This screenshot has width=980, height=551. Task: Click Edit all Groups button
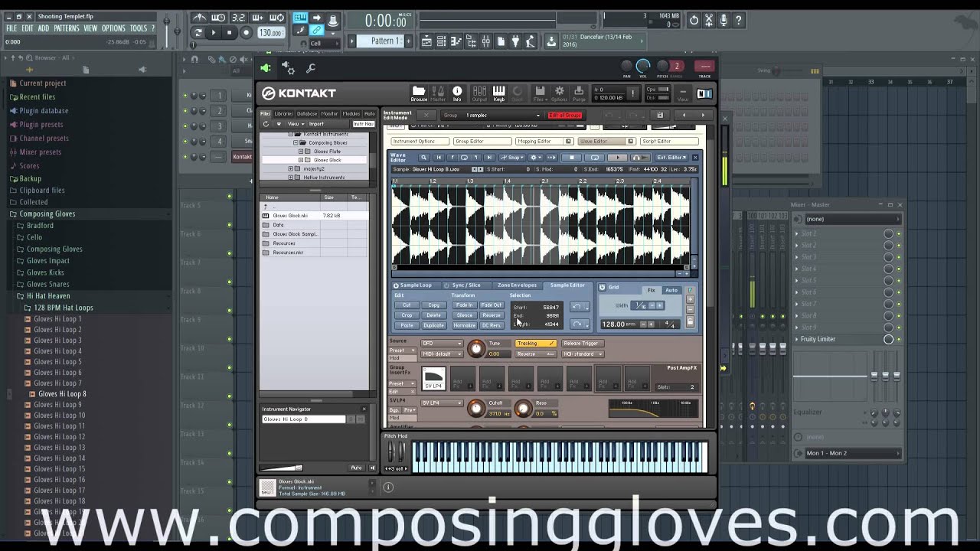565,116
